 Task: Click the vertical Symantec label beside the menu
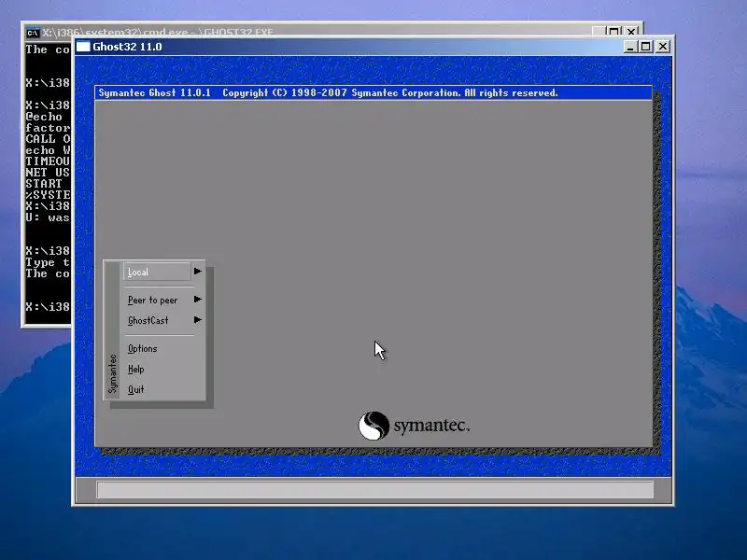coord(112,374)
